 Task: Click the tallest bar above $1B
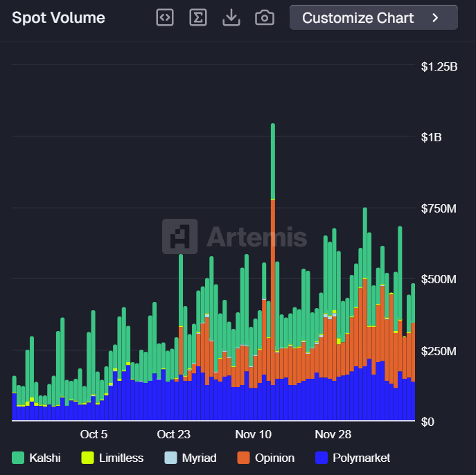click(273, 159)
